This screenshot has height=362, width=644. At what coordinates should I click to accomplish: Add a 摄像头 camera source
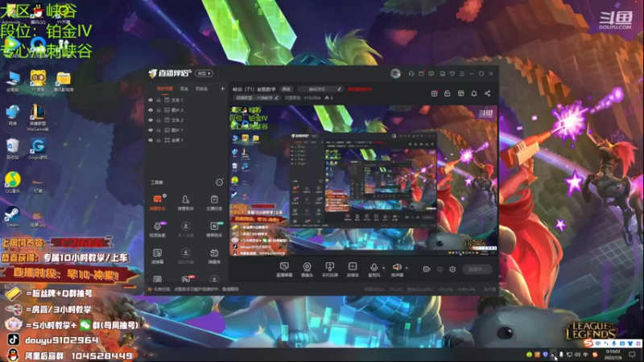click(307, 269)
